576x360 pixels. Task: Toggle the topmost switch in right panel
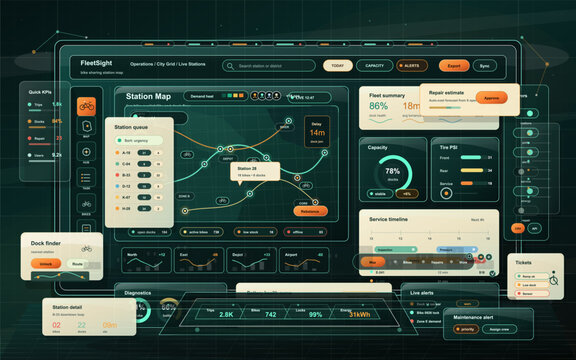[x=526, y=114]
